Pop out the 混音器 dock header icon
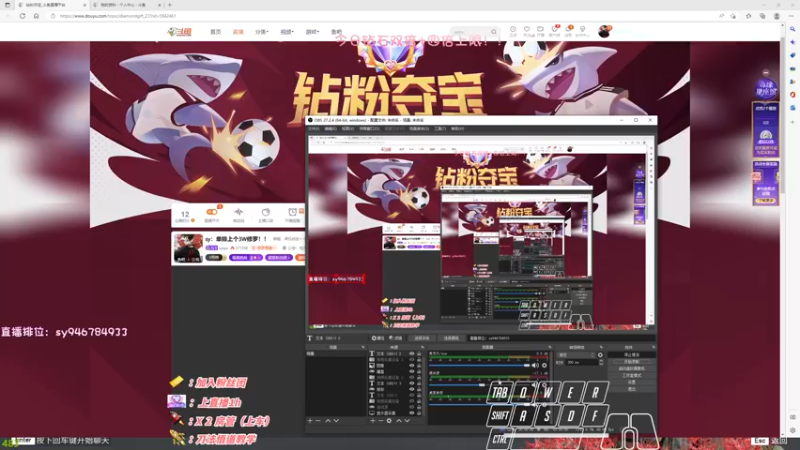Image resolution: width=800 pixels, height=450 pixels. pos(549,347)
